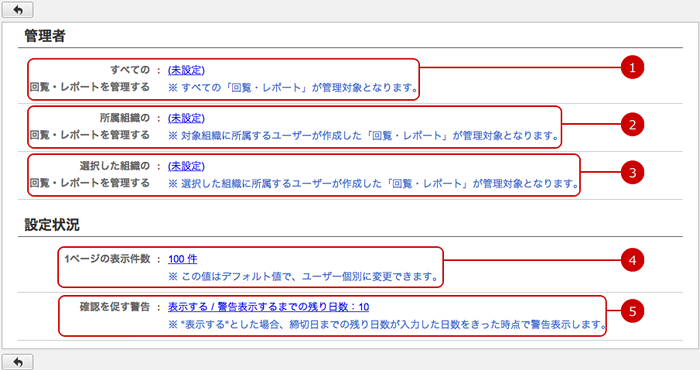Image resolution: width=700 pixels, height=370 pixels.
Task: Click the 設定状況 section heading
Action: (x=52, y=224)
